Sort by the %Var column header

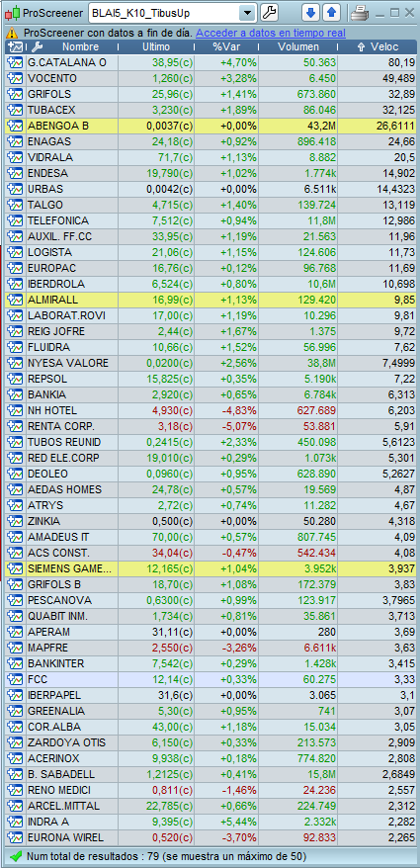click(227, 47)
